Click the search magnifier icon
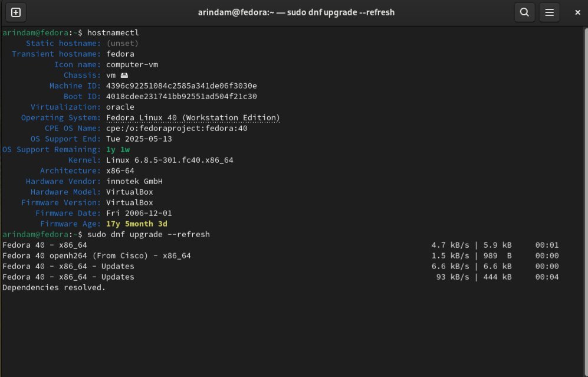Image resolution: width=588 pixels, height=377 pixels. click(523, 12)
